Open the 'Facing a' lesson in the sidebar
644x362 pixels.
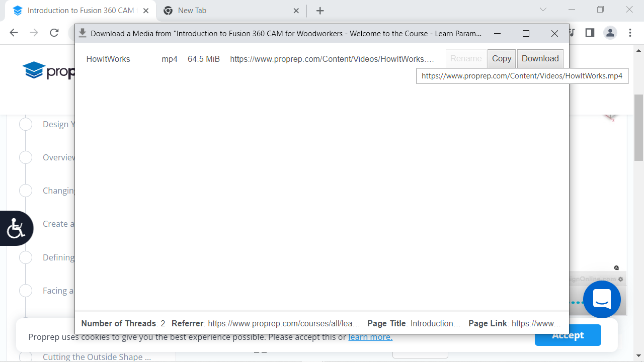point(59,291)
